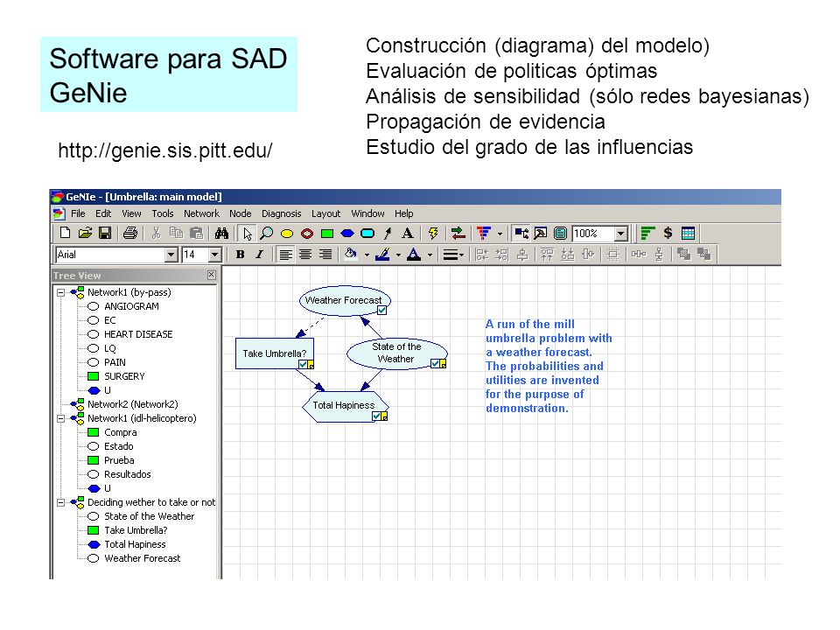Open the fill color dropdown arrow
This screenshot has width=840, height=630.
(x=367, y=255)
